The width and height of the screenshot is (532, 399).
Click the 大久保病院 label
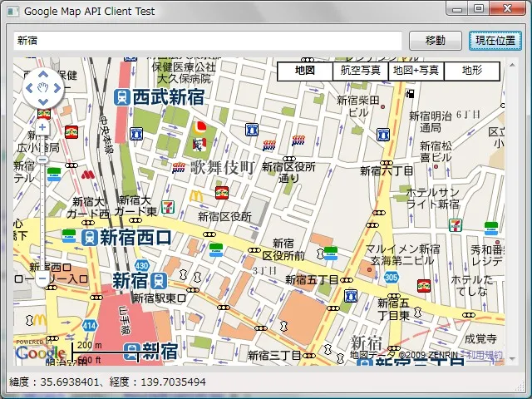184,79
